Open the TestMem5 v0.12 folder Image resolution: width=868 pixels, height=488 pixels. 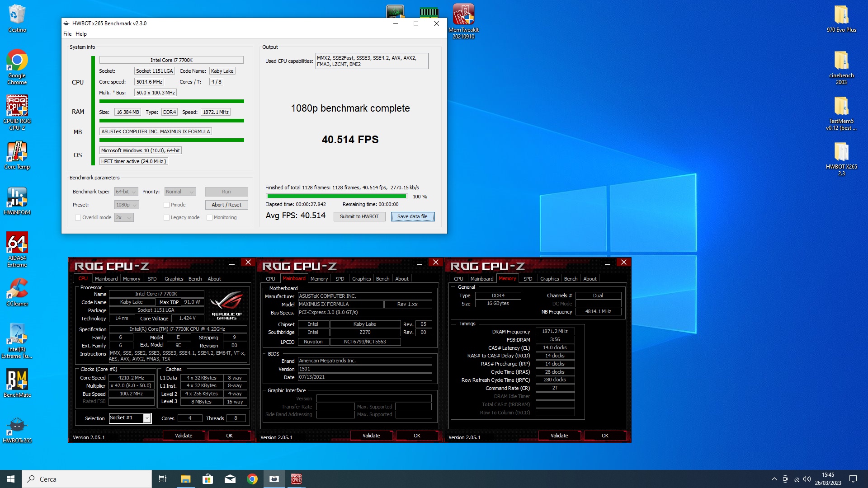[x=841, y=113]
